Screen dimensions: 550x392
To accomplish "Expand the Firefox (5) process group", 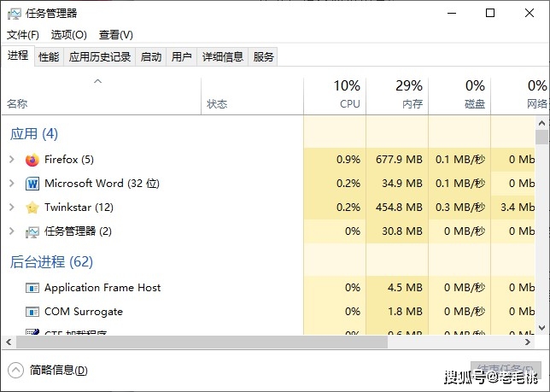I will (x=12, y=160).
